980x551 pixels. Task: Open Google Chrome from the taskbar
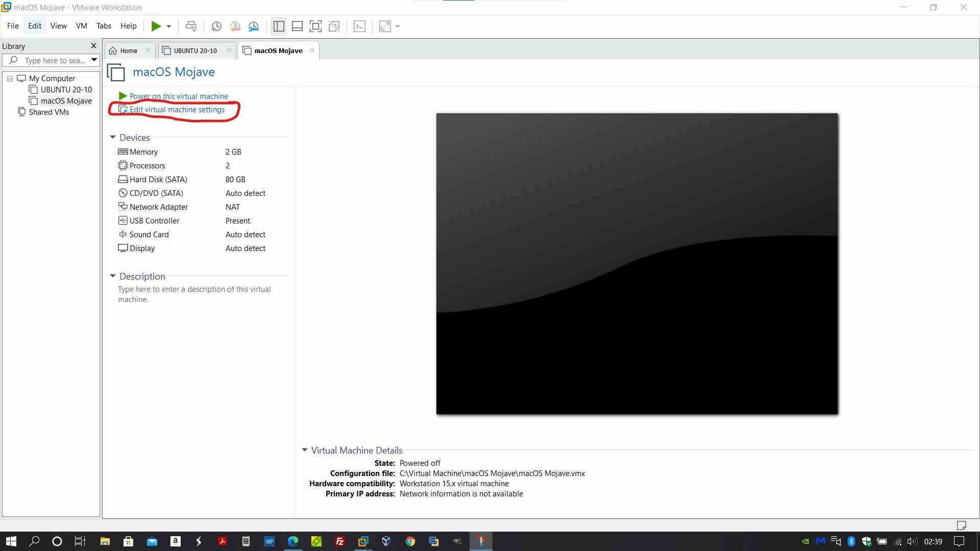pyautogui.click(x=410, y=541)
